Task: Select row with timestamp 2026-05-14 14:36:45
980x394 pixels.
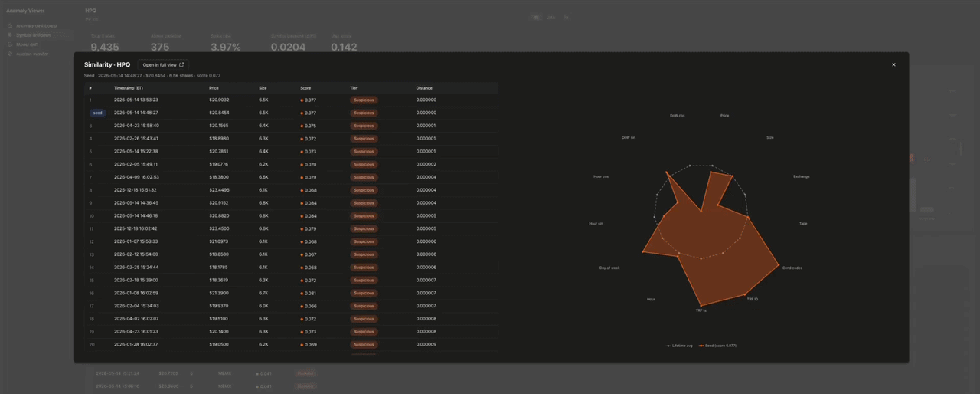Action: coord(291,203)
